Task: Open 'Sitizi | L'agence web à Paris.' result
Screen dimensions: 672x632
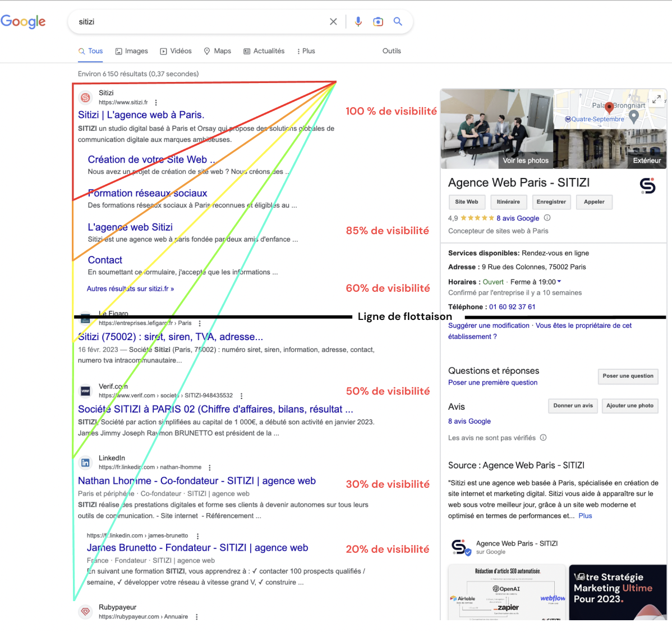Action: click(141, 115)
